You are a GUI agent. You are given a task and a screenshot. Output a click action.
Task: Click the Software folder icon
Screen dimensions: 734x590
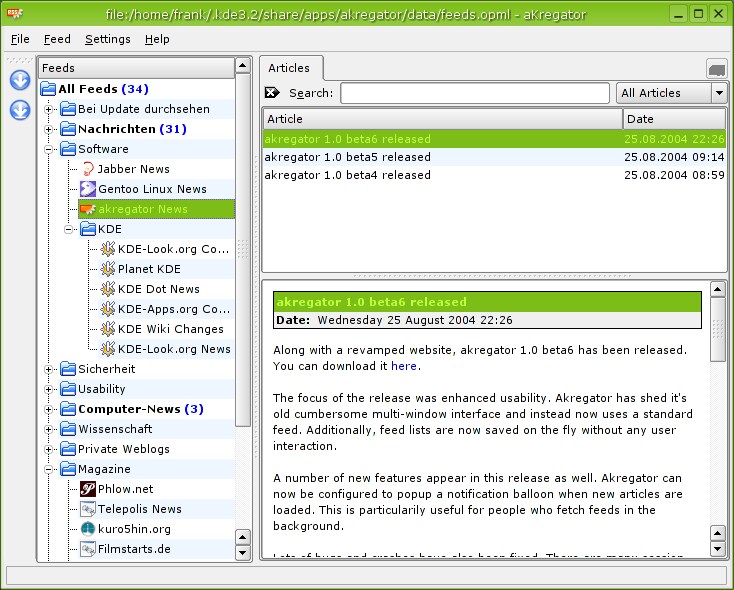click(x=68, y=149)
